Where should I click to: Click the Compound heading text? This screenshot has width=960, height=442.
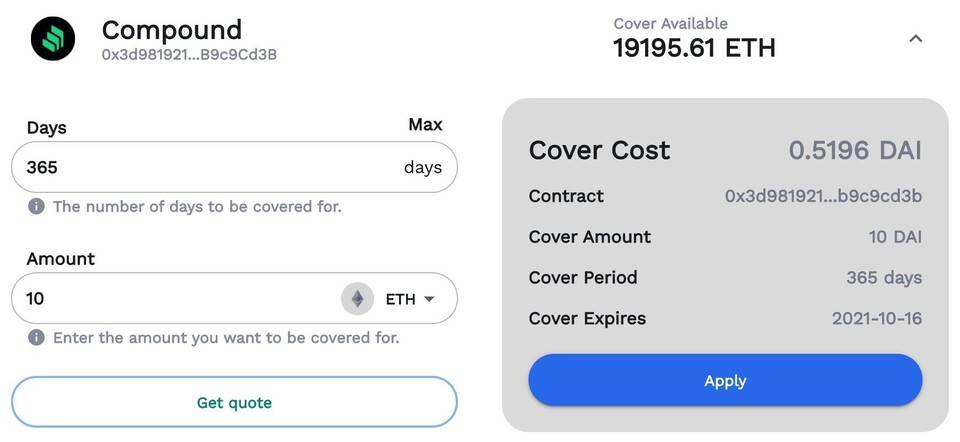[172, 29]
